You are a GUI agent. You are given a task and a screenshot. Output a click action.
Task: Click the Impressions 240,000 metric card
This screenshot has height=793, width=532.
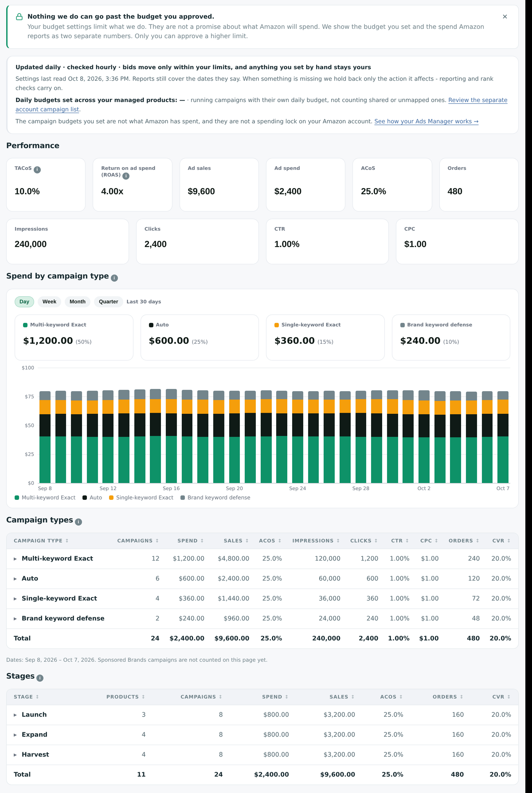click(67, 242)
